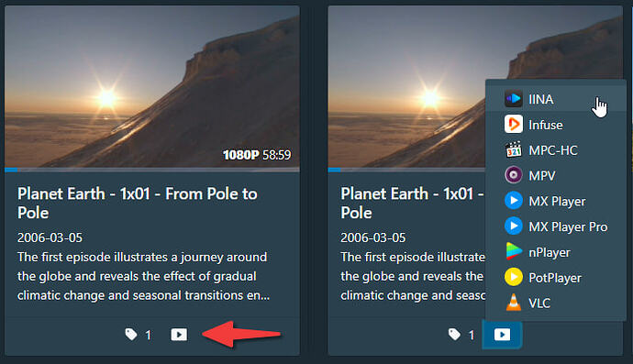633x364 pixels.
Task: Open left card title Planet Earth 1x01
Action: point(138,203)
